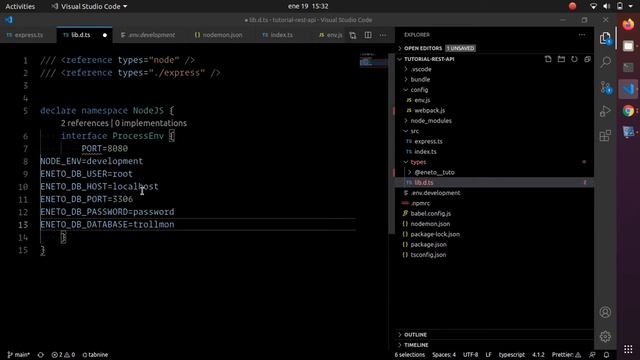640x360 pixels.
Task: Open the Extensions view
Action: pyautogui.click(x=605, y=136)
